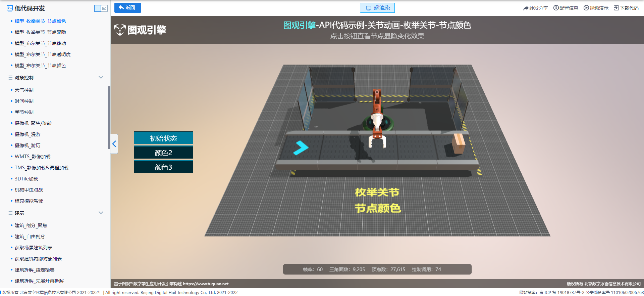Viewport: 644px width, 296px height.
Task: Open 获取建筑内部对象列表 example
Action: tap(38, 259)
